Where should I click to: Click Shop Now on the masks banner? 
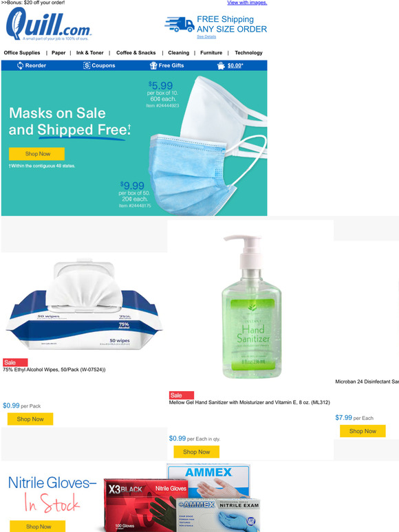tap(36, 154)
